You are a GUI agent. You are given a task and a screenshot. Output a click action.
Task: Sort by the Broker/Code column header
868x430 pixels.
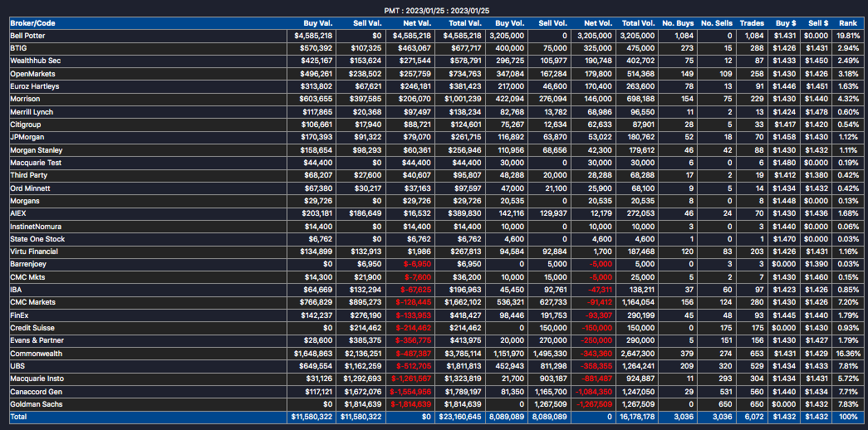32,23
